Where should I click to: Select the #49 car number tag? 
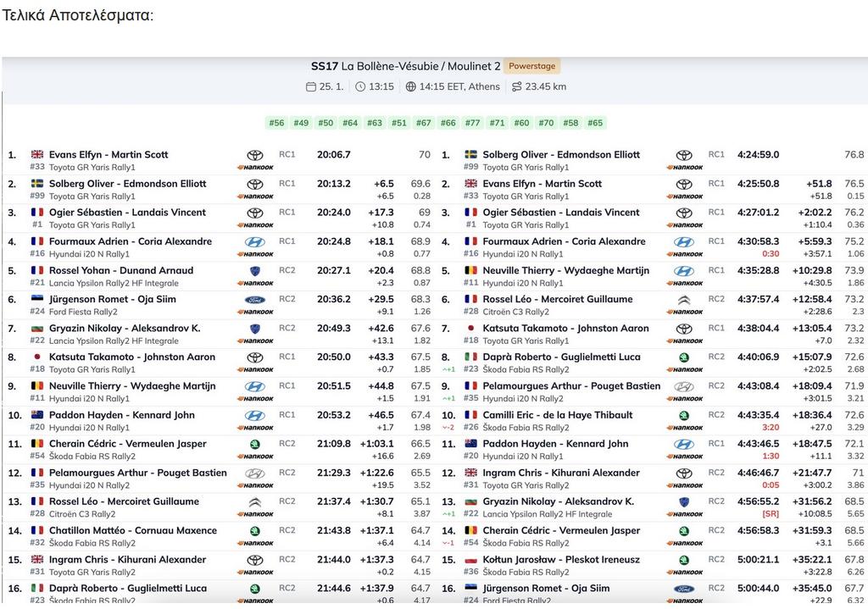click(301, 123)
